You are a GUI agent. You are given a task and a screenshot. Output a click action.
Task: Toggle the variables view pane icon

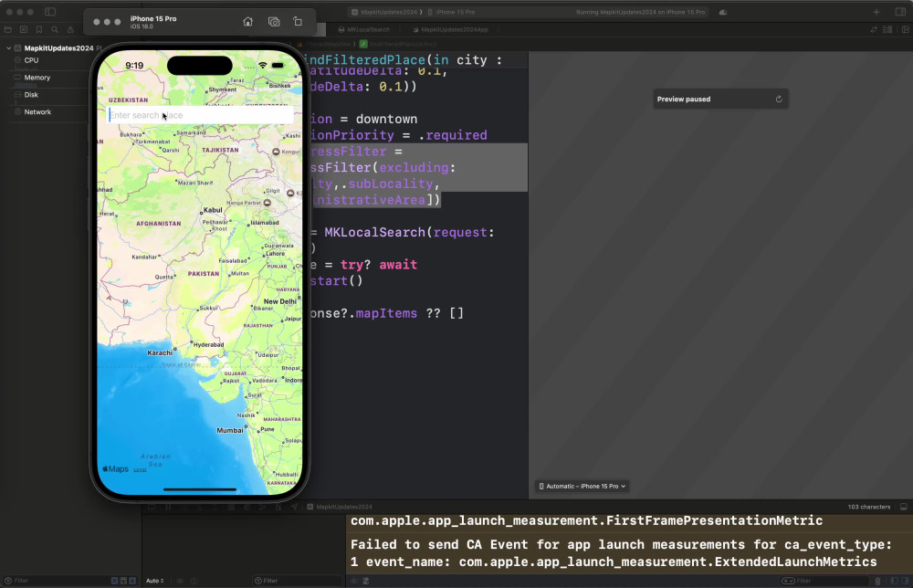[x=895, y=581]
